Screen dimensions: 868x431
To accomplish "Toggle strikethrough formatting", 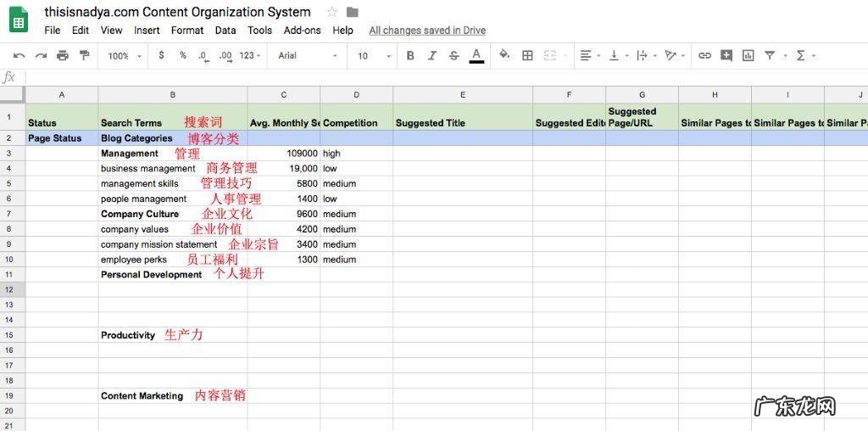I will tap(454, 55).
